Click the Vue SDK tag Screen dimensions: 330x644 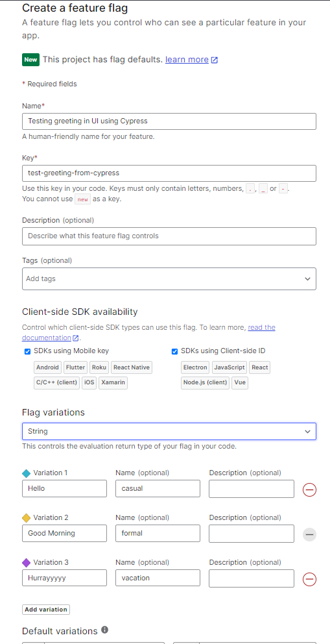coord(240,383)
